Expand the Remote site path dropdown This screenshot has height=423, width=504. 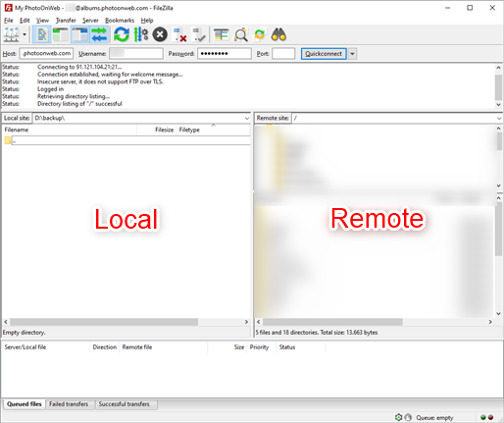[499, 118]
